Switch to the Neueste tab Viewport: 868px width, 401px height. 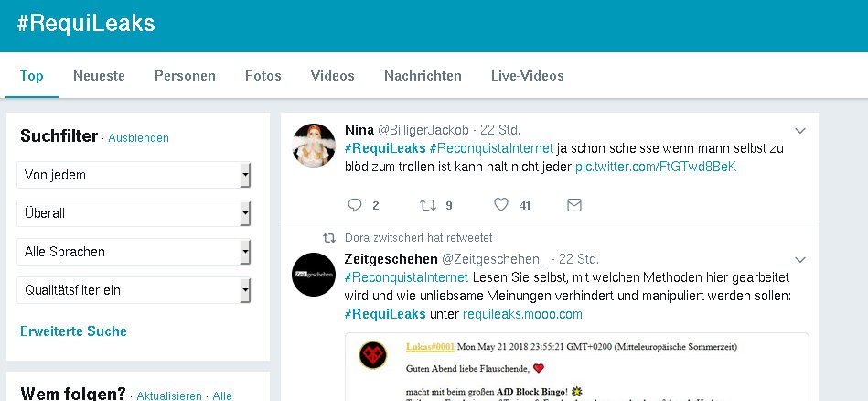99,76
